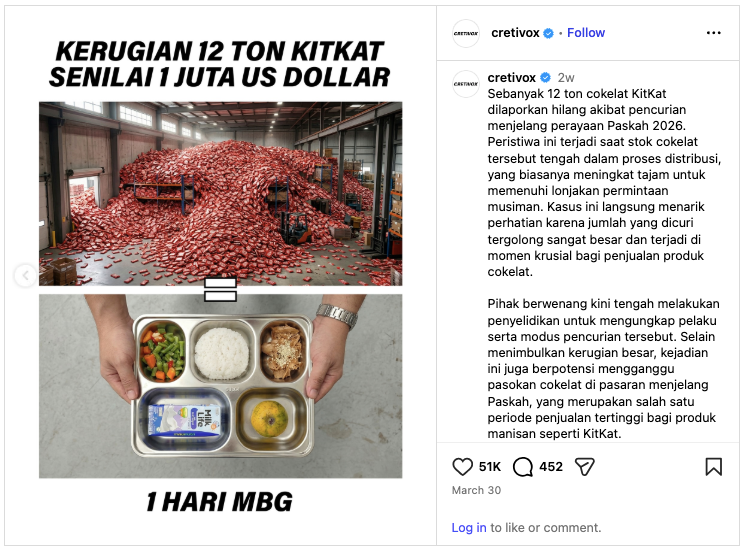Click verified badge in post header

(549, 33)
